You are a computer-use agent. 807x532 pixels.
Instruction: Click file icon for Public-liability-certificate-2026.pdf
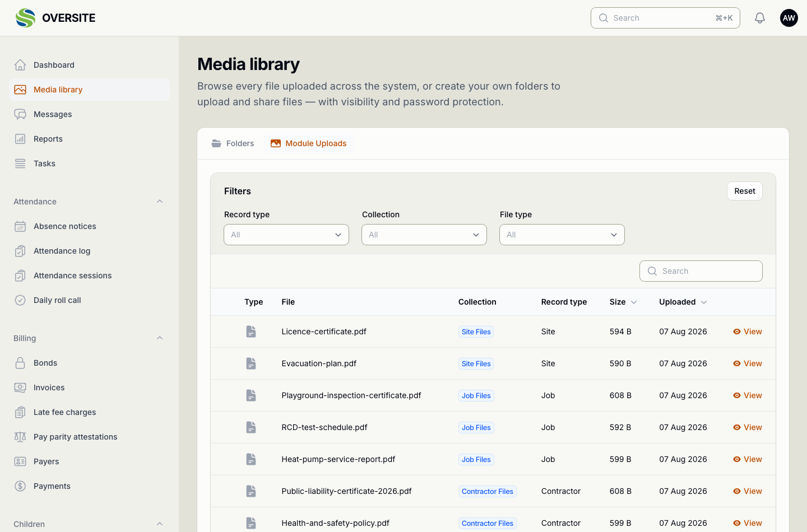251,491
